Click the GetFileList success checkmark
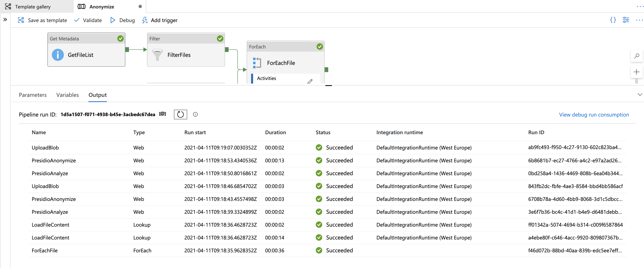The height and width of the screenshot is (268, 644). click(121, 39)
